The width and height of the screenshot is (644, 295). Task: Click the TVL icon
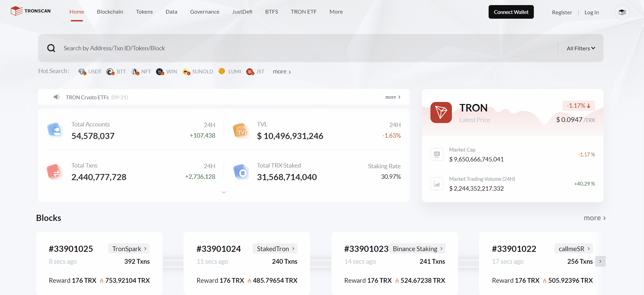coord(241,131)
